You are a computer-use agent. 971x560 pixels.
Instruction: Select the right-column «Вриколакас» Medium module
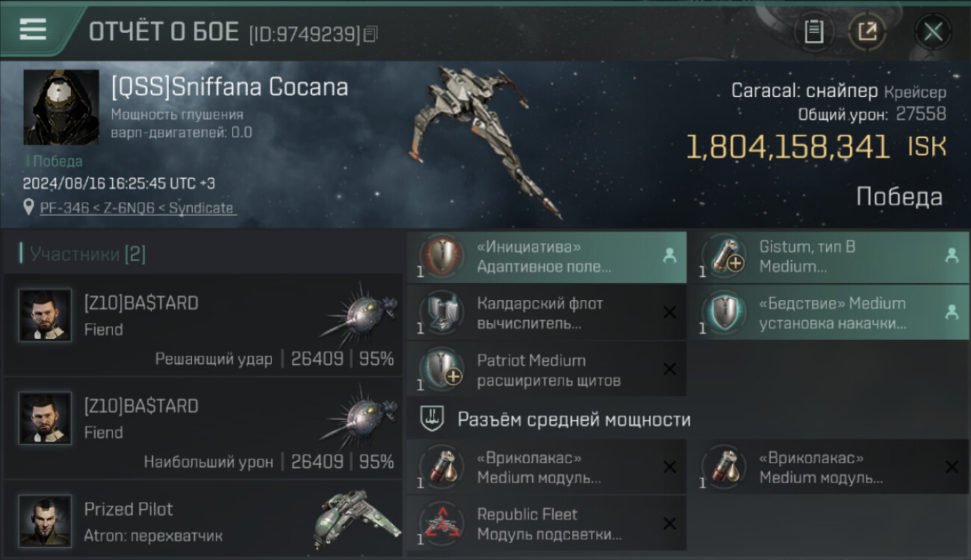tap(829, 467)
